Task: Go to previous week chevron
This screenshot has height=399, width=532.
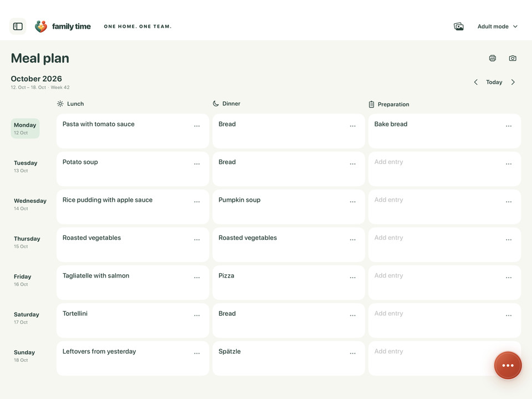Action: click(x=475, y=82)
